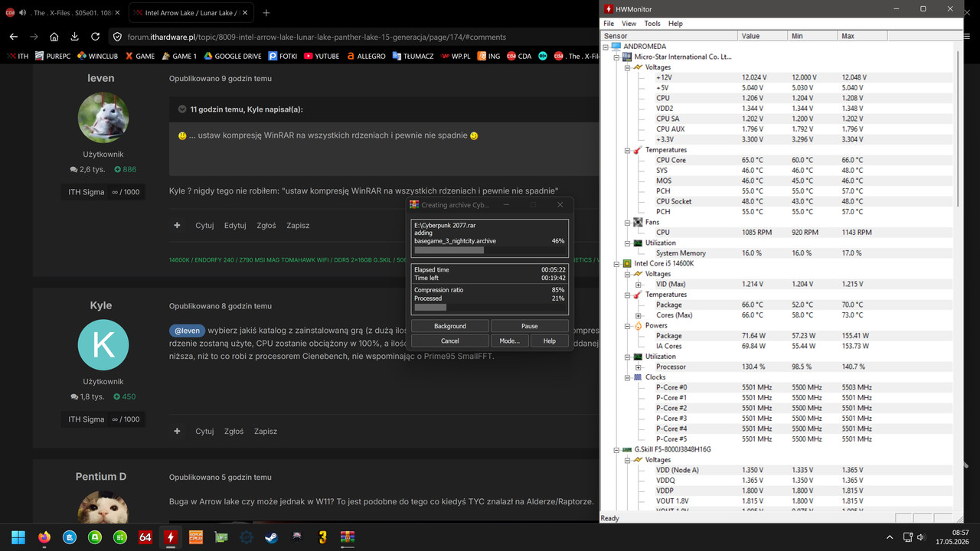The height and width of the screenshot is (551, 980).
Task: Open the ING bookmark
Action: point(489,56)
